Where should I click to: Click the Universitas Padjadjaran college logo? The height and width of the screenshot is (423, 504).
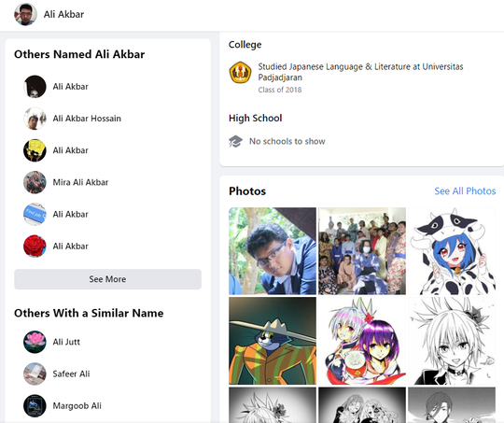[x=240, y=73]
